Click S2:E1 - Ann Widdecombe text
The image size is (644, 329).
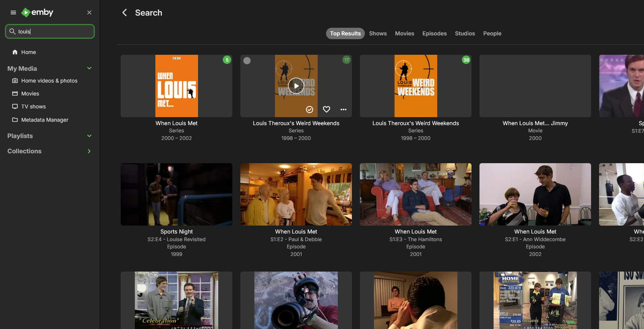tap(535, 239)
